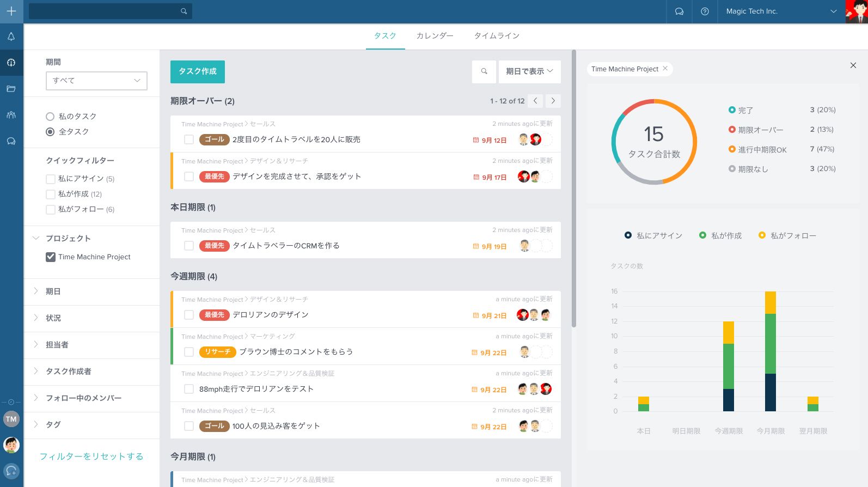Open the Magic Tech Inc. organization dropdown
This screenshot has height=487, width=868.
pos(781,11)
